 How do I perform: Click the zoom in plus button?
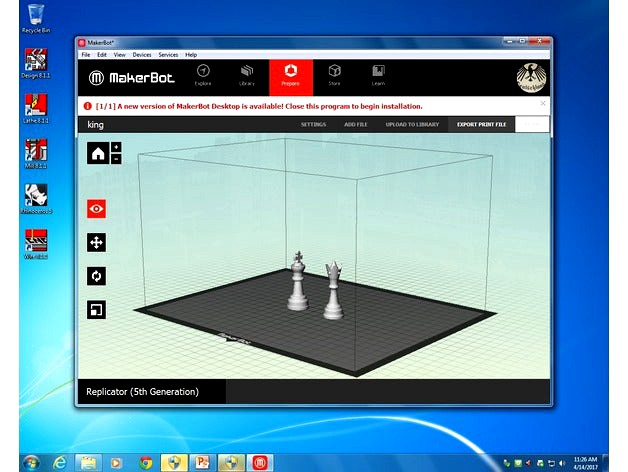pos(117,147)
